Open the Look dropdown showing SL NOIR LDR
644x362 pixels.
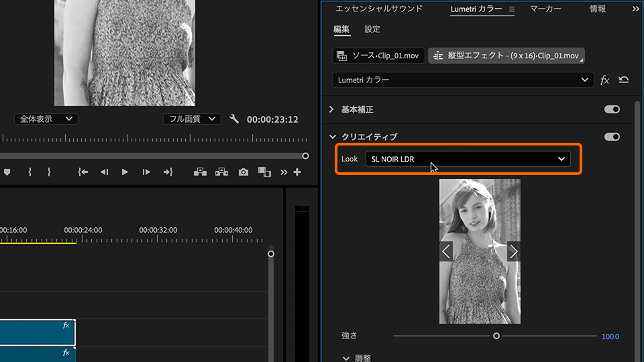point(468,159)
